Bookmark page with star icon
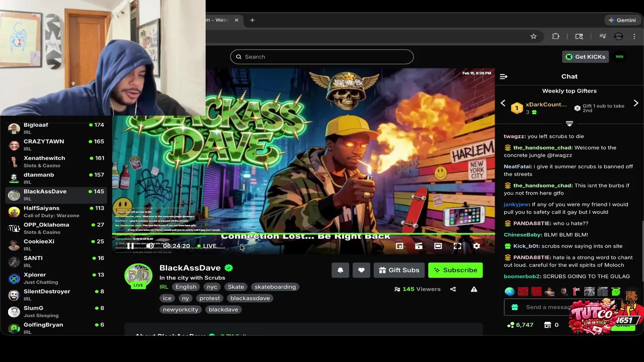This screenshot has width=644, height=362. pyautogui.click(x=533, y=36)
